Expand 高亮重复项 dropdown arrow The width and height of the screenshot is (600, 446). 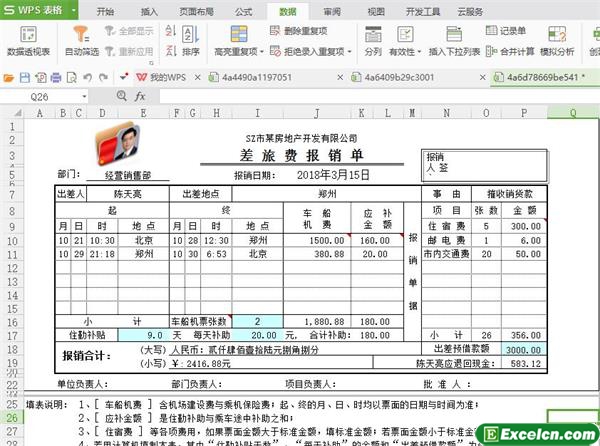[x=262, y=52]
